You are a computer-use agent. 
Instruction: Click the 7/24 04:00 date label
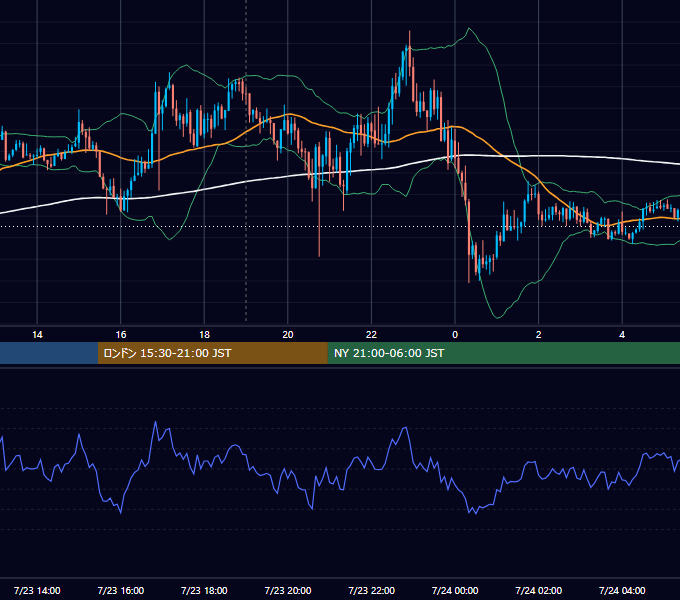click(622, 590)
